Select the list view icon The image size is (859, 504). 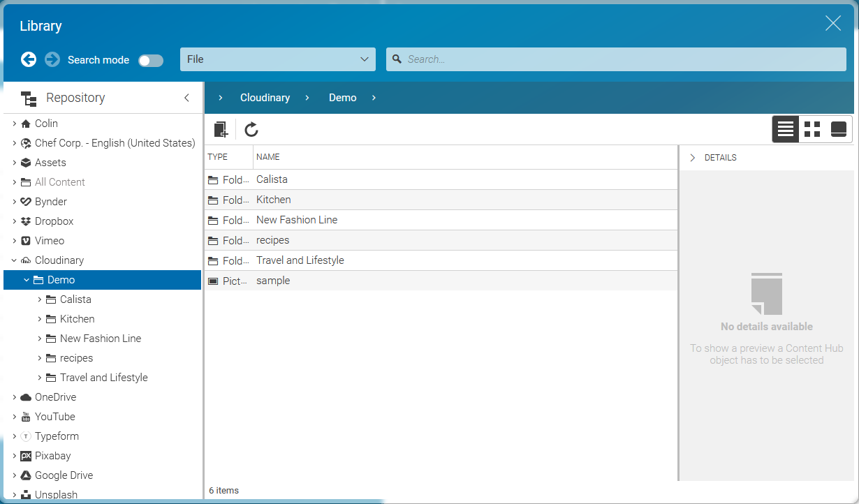pyautogui.click(x=785, y=129)
